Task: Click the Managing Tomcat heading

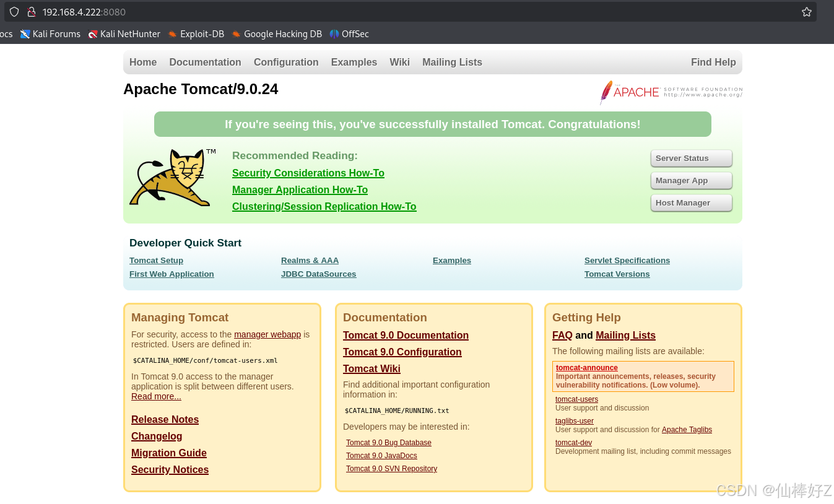Action: [x=180, y=318]
